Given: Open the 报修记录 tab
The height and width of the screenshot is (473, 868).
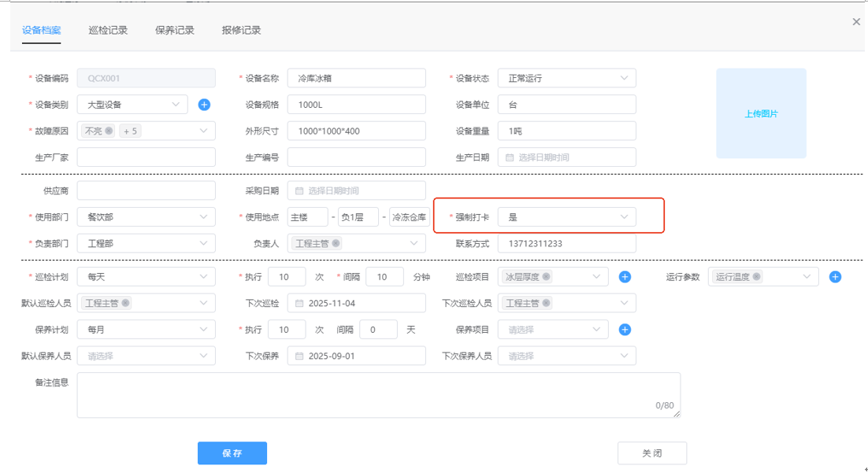Looking at the screenshot, I should pos(241,31).
